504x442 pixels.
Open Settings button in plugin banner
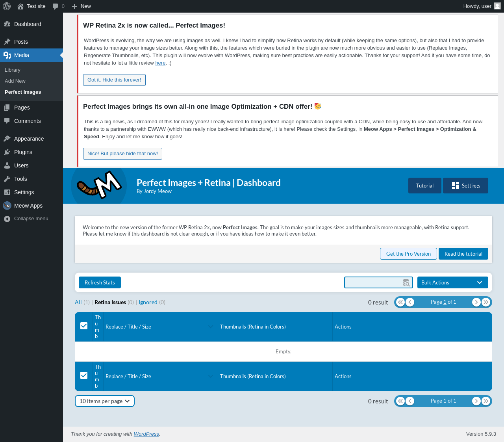[x=465, y=186]
